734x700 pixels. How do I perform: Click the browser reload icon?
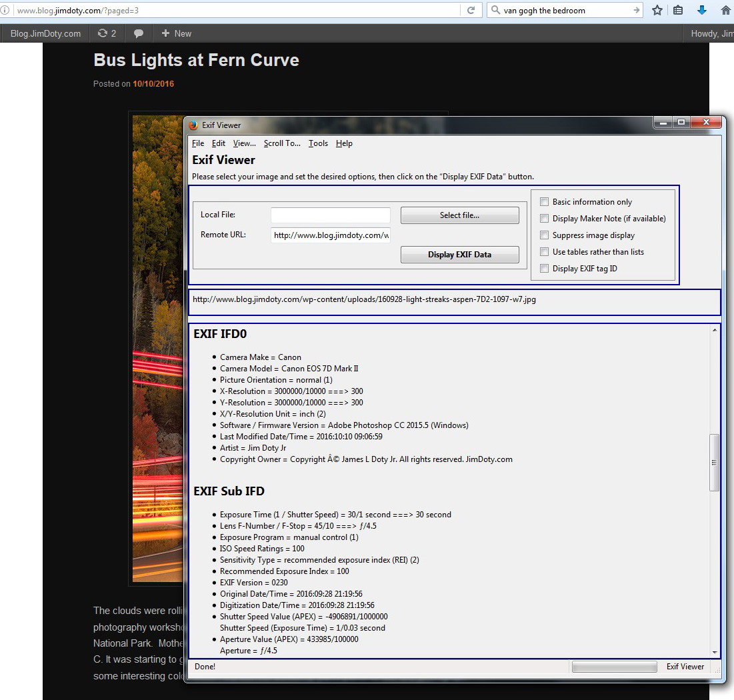pyautogui.click(x=471, y=10)
